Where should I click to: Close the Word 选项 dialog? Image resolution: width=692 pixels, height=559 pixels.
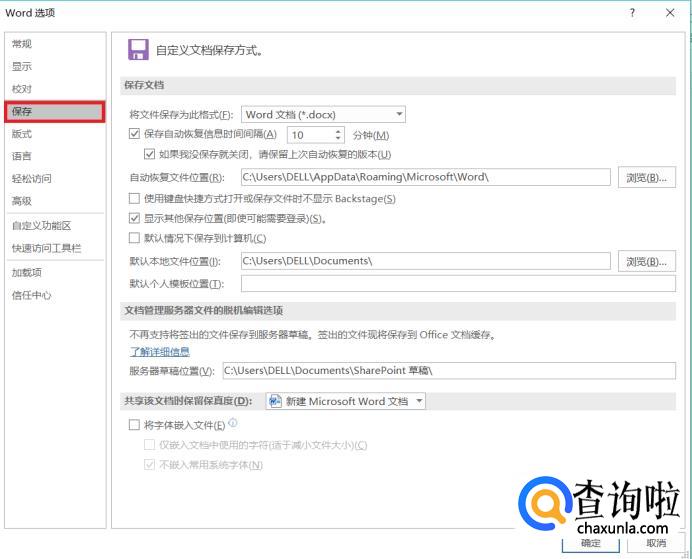coord(670,13)
